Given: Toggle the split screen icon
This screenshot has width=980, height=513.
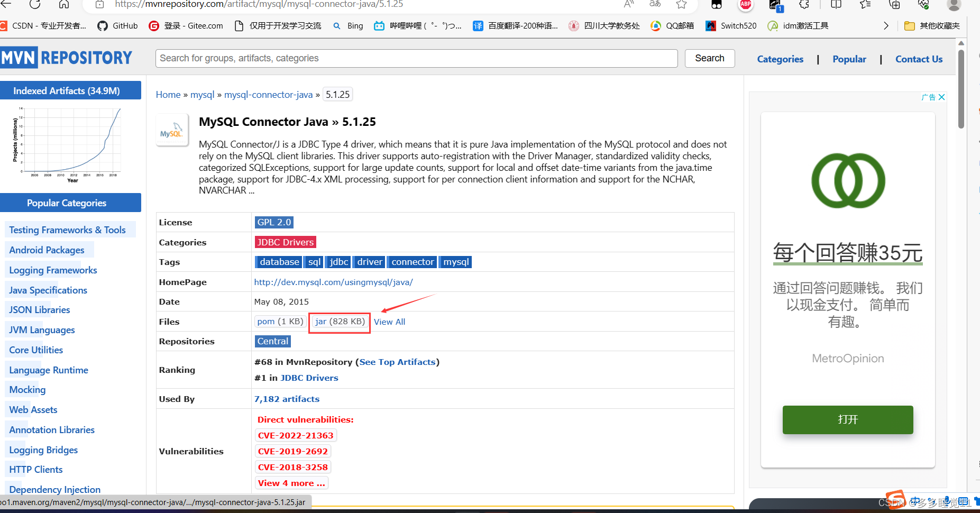Looking at the screenshot, I should [836, 4].
